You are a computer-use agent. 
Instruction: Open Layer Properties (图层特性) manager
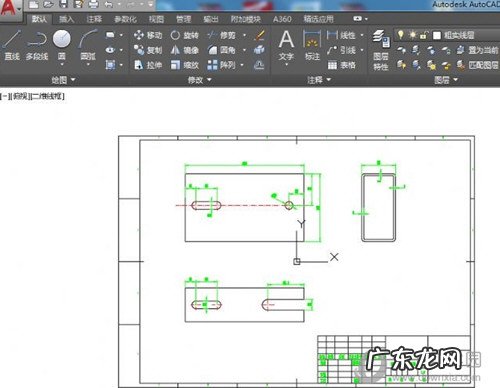click(381, 50)
